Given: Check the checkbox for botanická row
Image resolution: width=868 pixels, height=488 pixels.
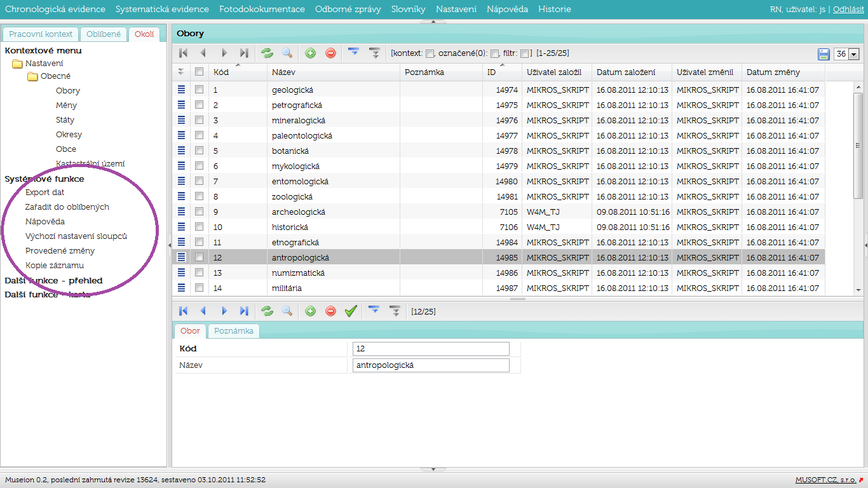Looking at the screenshot, I should tap(199, 151).
